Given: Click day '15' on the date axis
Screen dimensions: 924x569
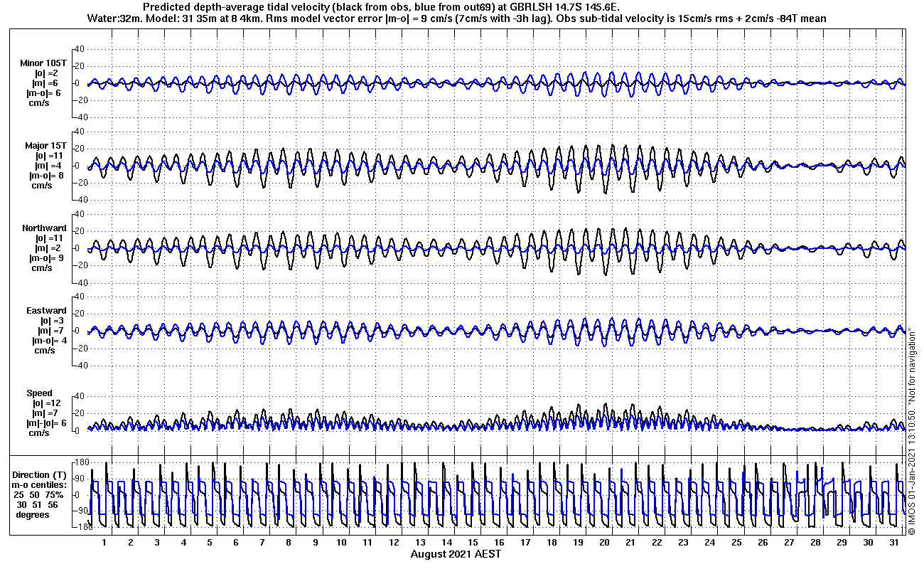Looking at the screenshot, I should pyautogui.click(x=473, y=543).
